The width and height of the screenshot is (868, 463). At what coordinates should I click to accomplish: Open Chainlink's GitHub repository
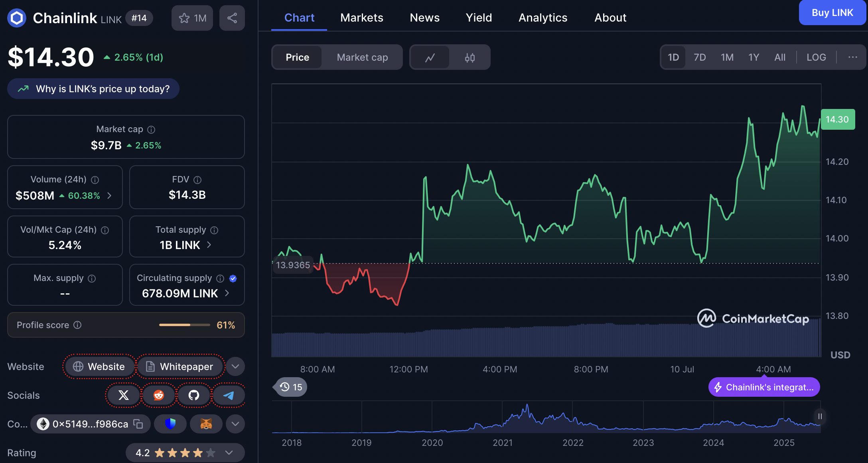[194, 395]
